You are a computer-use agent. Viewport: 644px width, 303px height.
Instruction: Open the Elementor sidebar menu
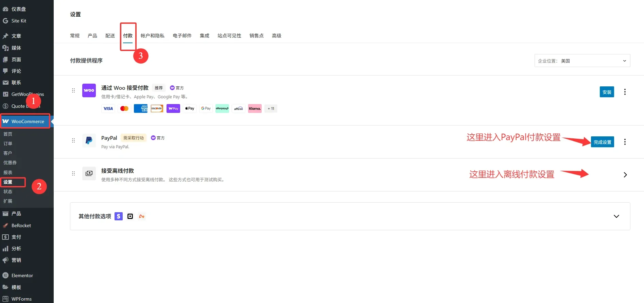click(x=22, y=275)
